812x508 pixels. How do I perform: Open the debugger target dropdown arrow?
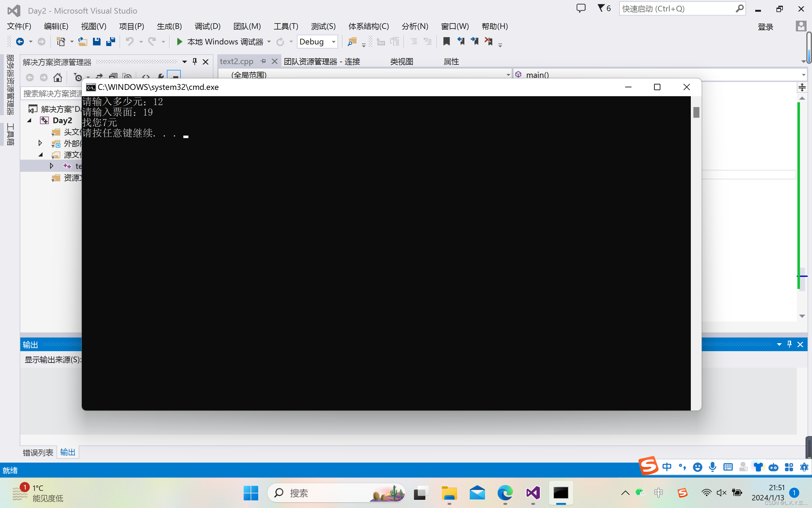coord(269,42)
